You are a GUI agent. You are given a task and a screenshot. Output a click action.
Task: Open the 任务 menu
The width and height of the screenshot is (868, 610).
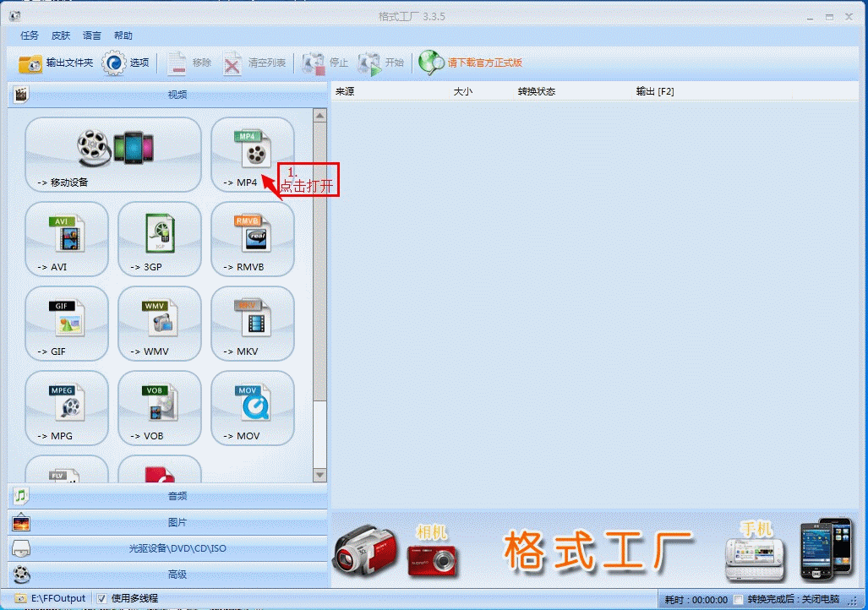pos(28,35)
